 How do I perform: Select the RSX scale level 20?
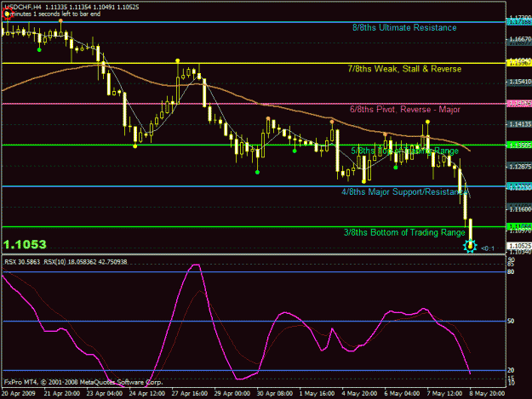coord(511,370)
